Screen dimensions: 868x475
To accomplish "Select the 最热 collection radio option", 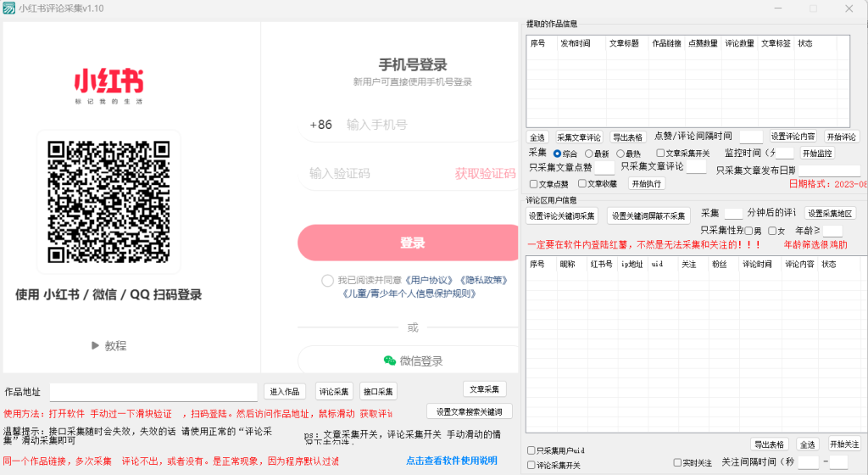I will pos(620,154).
